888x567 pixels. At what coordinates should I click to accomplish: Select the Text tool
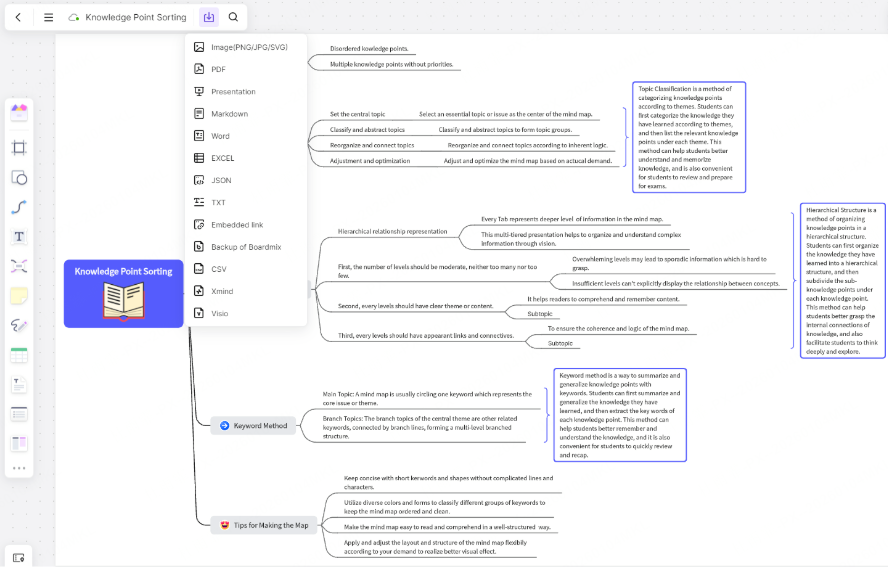[19, 237]
